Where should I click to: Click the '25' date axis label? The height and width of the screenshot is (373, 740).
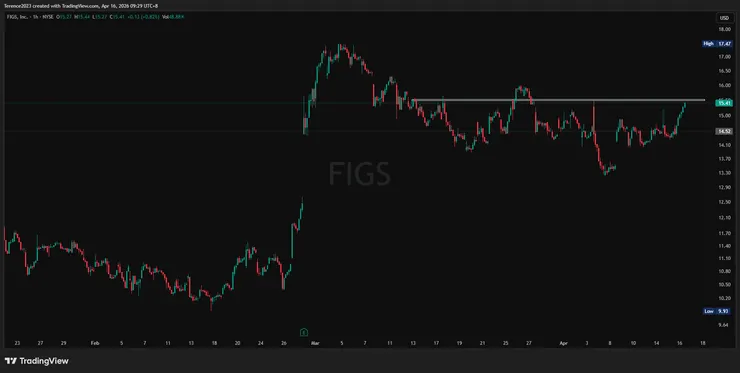click(x=505, y=343)
